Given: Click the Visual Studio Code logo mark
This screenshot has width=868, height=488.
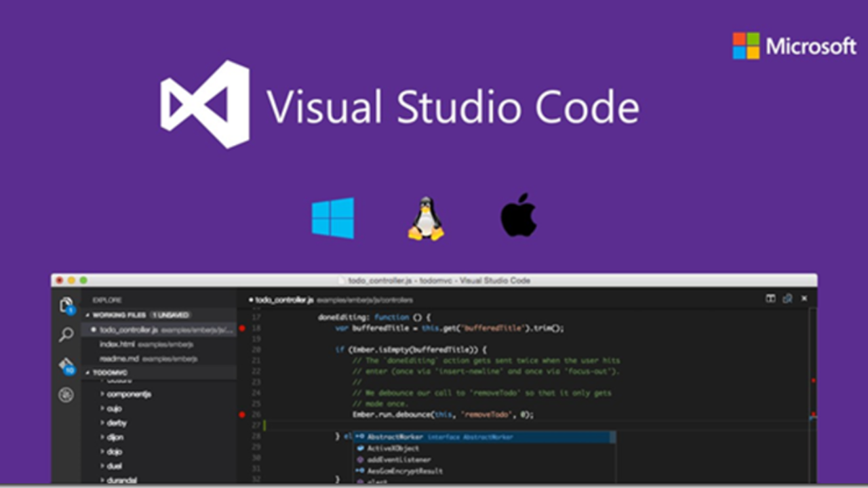Looking at the screenshot, I should (x=205, y=104).
